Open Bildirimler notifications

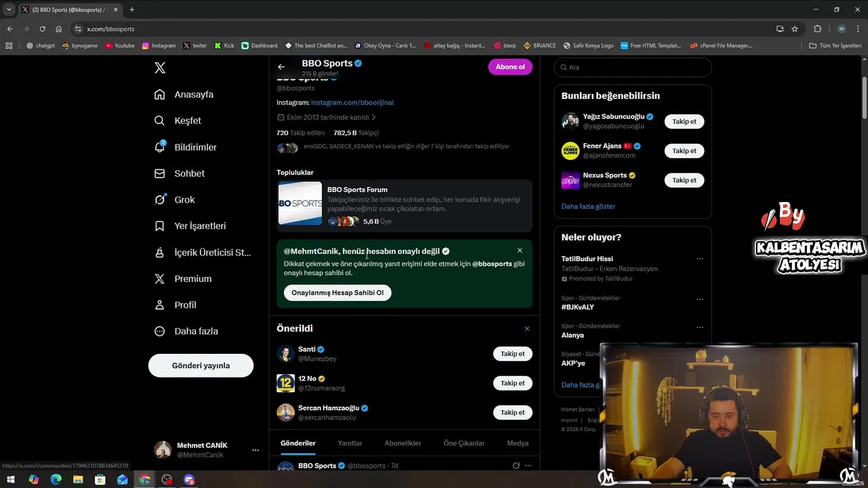tap(186, 147)
